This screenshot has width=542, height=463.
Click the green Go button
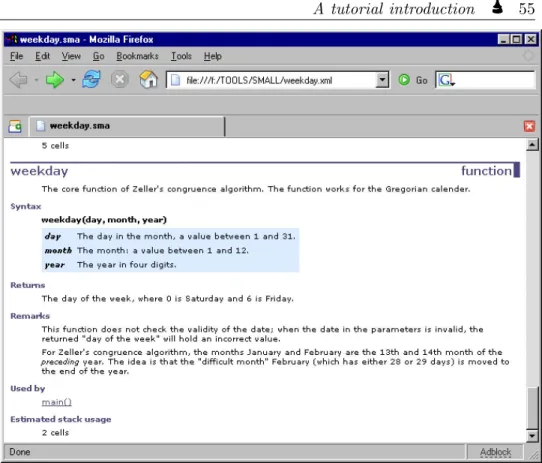click(x=413, y=80)
